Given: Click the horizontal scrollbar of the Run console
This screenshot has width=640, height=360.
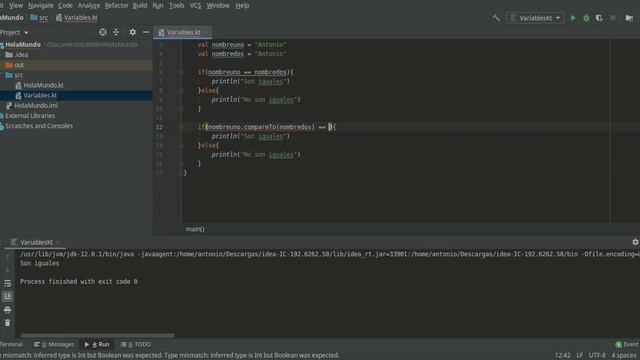Looking at the screenshot, I should point(97,336).
